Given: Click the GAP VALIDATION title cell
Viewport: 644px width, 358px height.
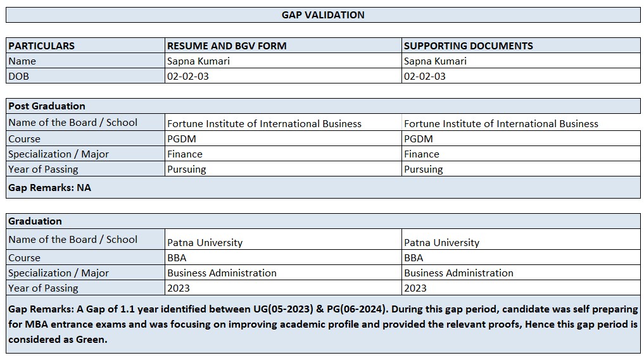Looking at the screenshot, I should point(323,15).
